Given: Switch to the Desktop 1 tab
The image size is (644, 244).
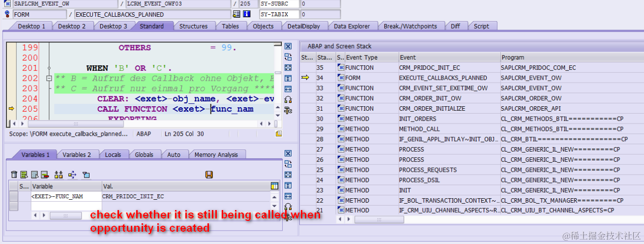Looking at the screenshot, I should pos(31,26).
